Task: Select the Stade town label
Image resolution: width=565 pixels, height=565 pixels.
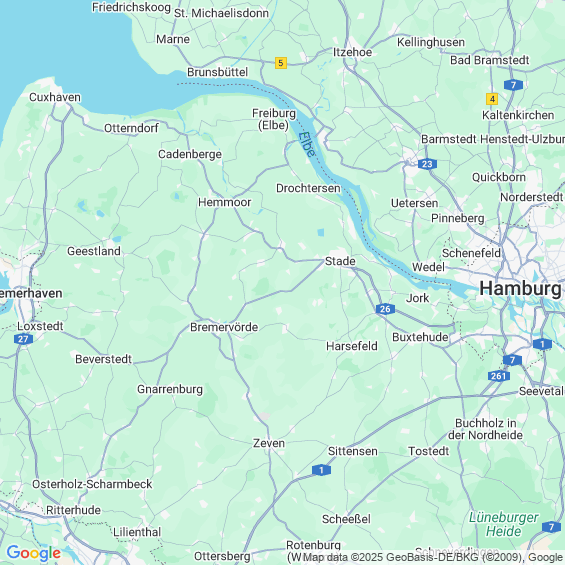Action: (340, 261)
